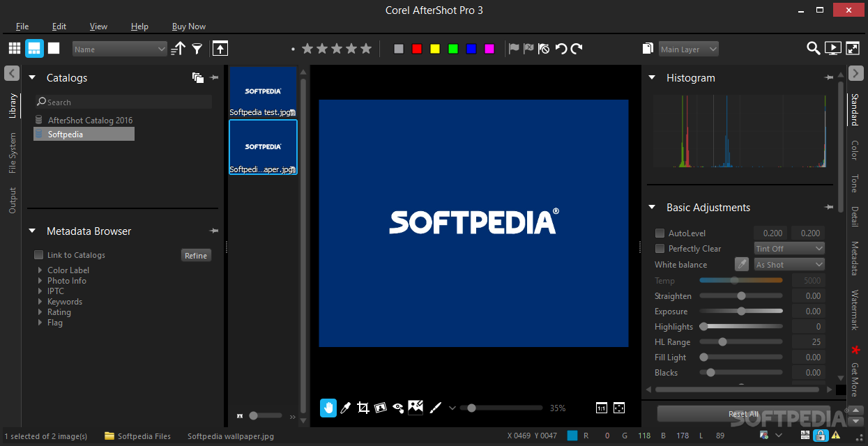This screenshot has width=868, height=446.
Task: Click Reset All button
Action: [743, 414]
